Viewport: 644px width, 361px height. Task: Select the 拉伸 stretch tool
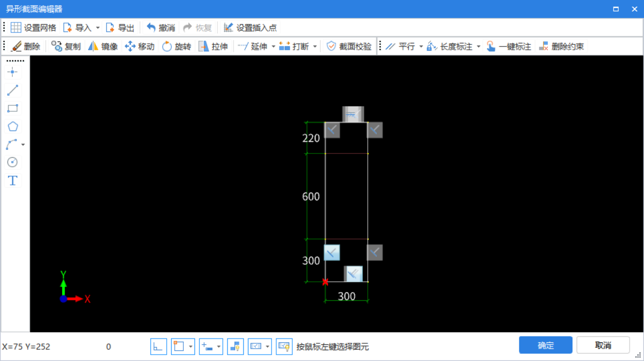(x=213, y=47)
